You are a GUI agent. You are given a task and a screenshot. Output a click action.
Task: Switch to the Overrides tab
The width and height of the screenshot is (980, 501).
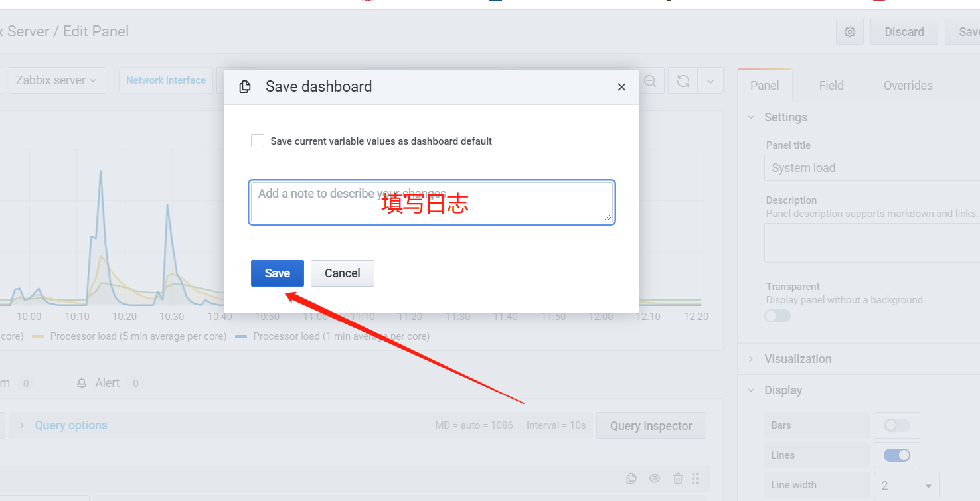click(908, 86)
